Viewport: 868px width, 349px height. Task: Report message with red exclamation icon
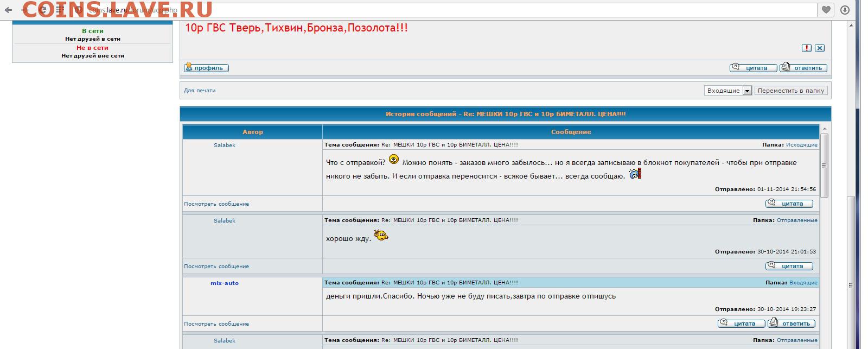click(807, 48)
